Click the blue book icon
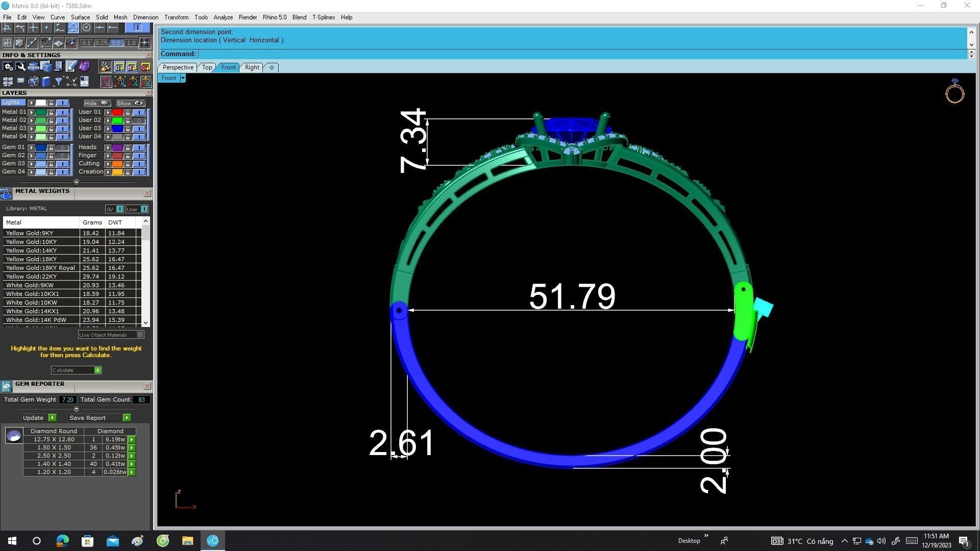This screenshot has height=551, width=980. (x=46, y=82)
